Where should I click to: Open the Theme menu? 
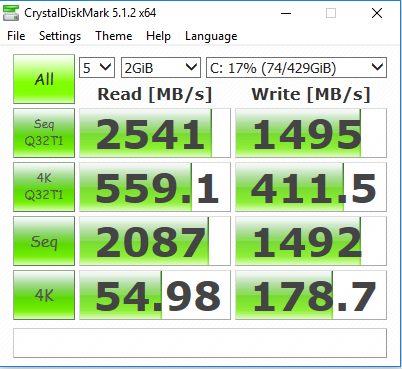113,36
